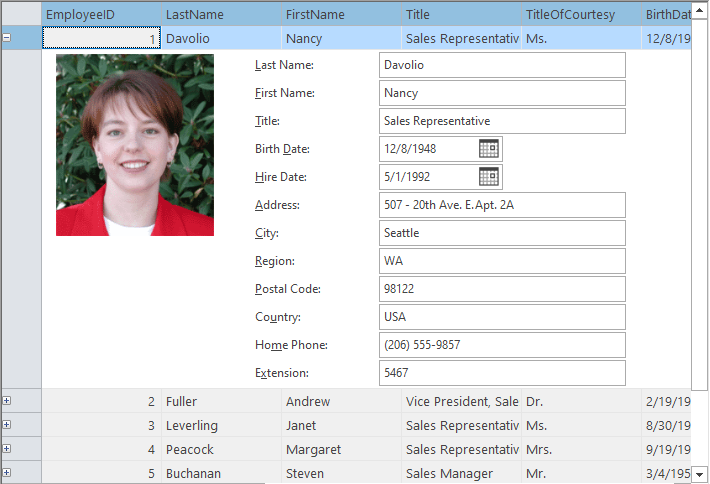Image resolution: width=710 pixels, height=484 pixels.
Task: Expand the Peacock row details
Action: tap(7, 449)
